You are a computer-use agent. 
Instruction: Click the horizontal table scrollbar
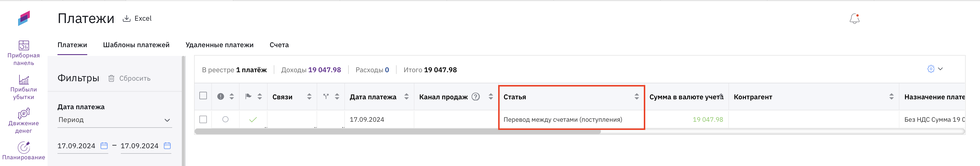[397, 131]
